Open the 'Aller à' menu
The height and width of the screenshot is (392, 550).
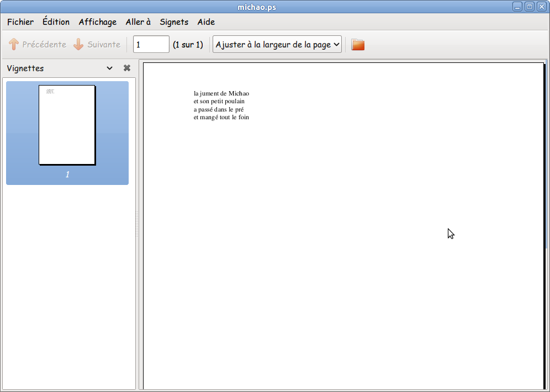click(x=138, y=22)
